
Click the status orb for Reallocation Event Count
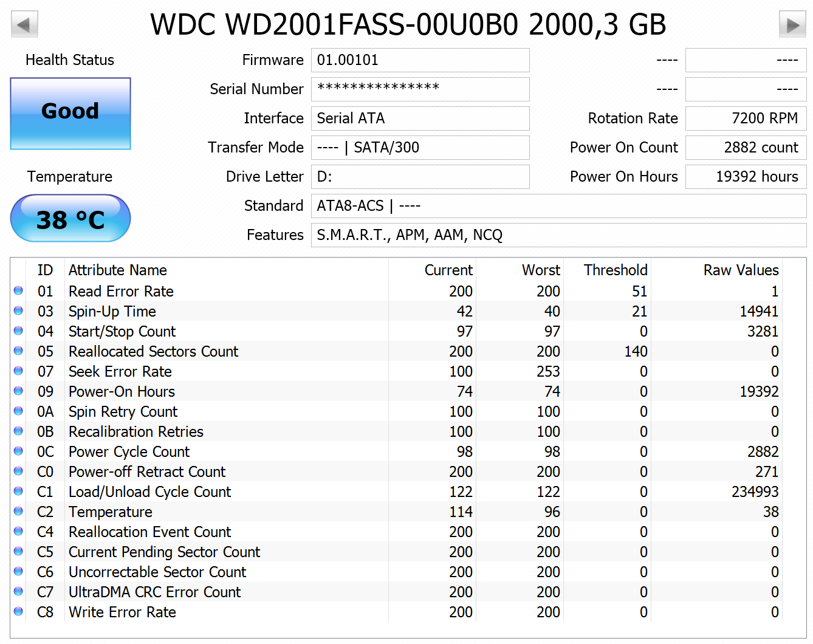pos(18,532)
